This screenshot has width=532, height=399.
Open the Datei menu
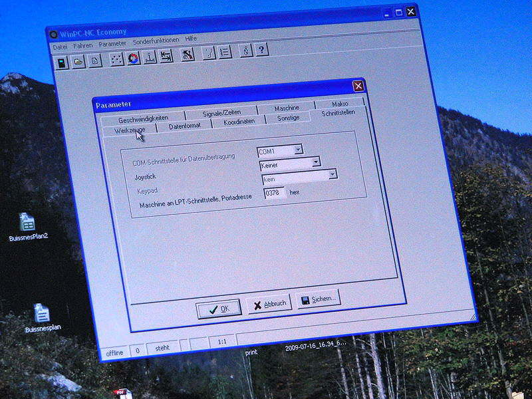point(60,47)
